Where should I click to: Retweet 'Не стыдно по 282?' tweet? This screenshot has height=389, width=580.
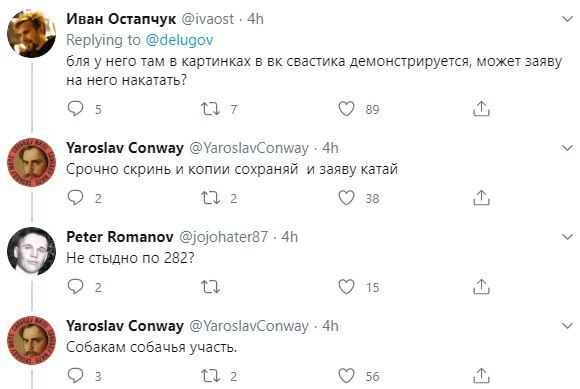click(210, 287)
